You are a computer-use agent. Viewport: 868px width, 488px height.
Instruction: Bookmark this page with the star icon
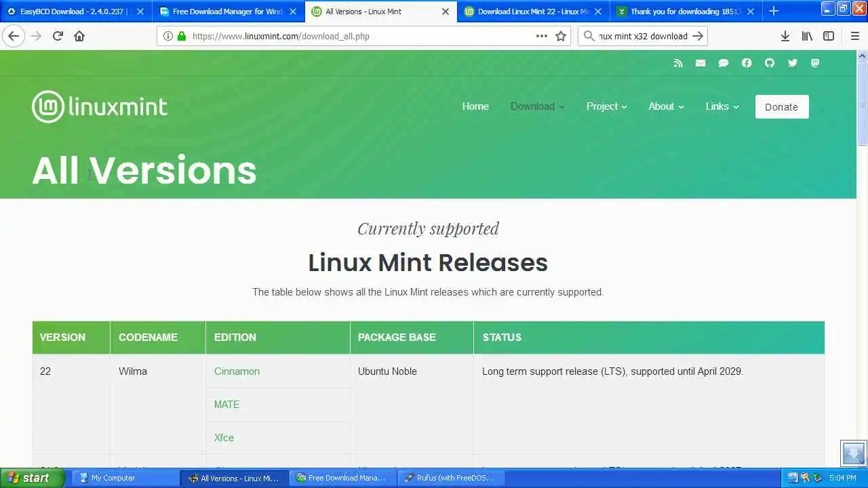point(561,36)
